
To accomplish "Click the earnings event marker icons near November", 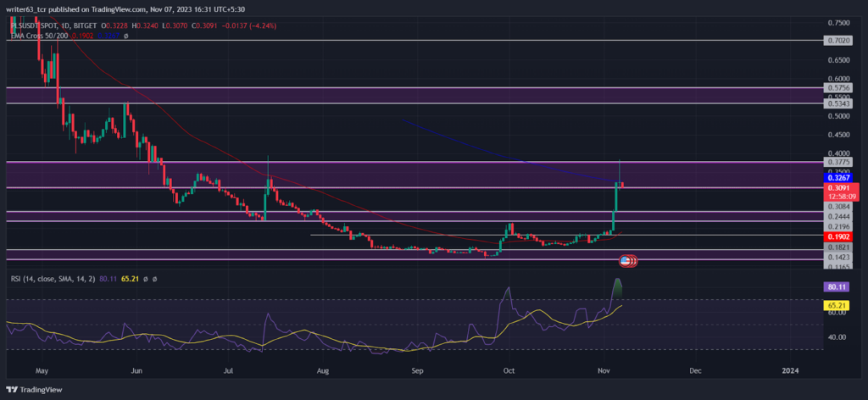I will point(628,261).
